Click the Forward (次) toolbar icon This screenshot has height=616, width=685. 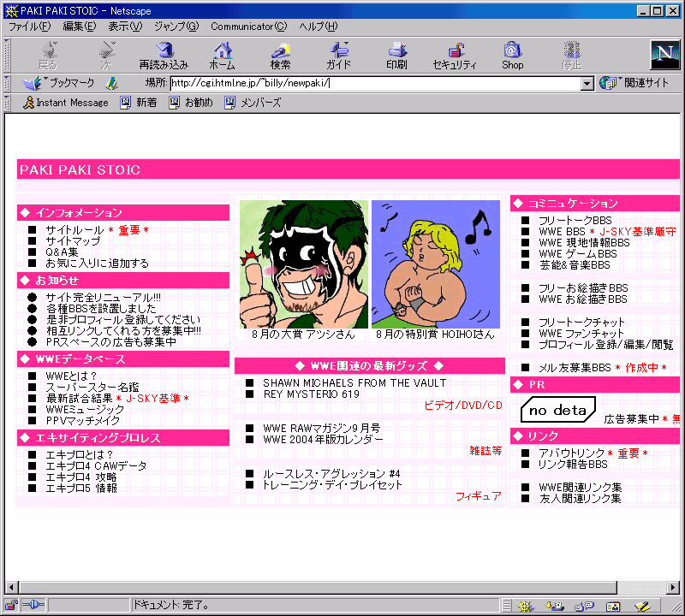106,55
